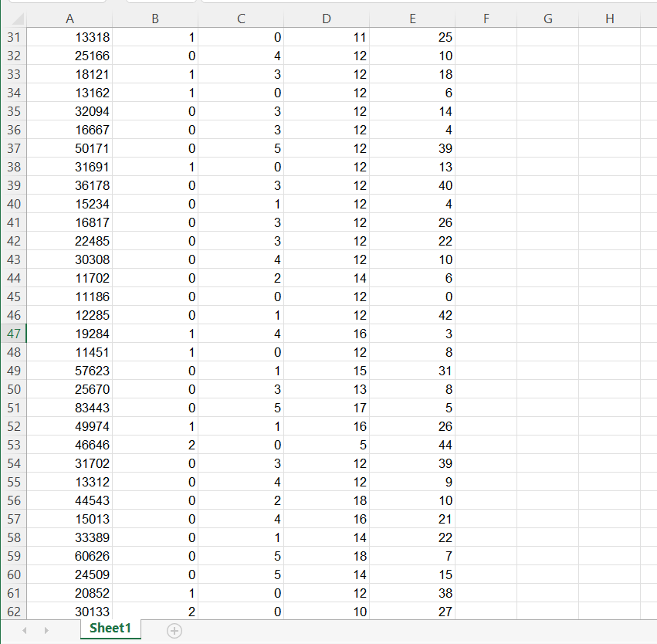Click cell containing 30133
This screenshot has height=644, width=657.
pos(69,612)
